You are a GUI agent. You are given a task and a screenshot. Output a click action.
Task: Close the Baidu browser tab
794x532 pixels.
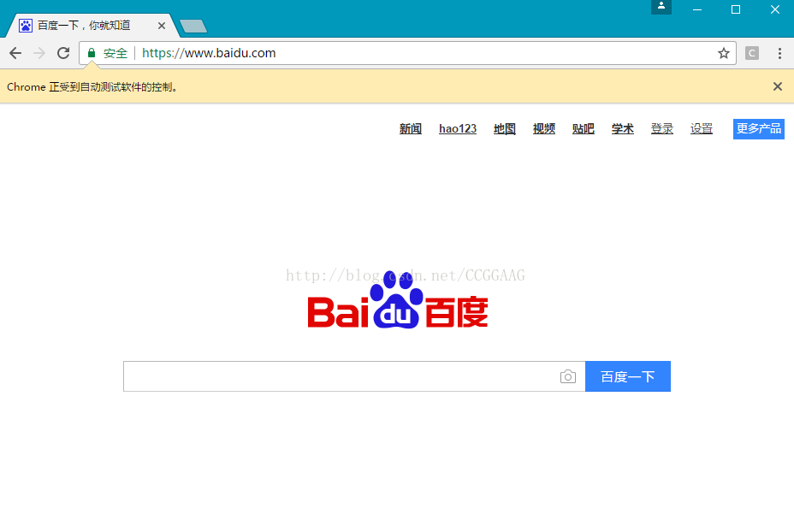(162, 26)
